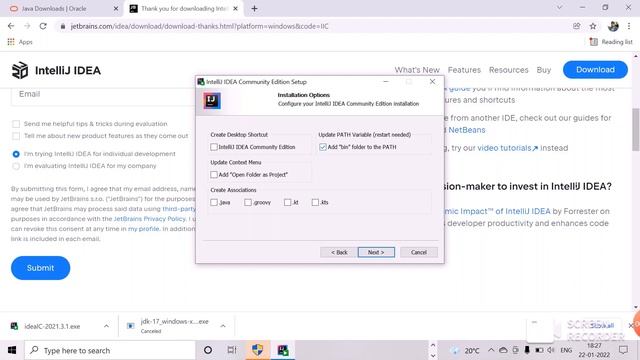Click the ideaIC-2021.3.1.exe download item
640x360 pixels.
[x=52, y=326]
